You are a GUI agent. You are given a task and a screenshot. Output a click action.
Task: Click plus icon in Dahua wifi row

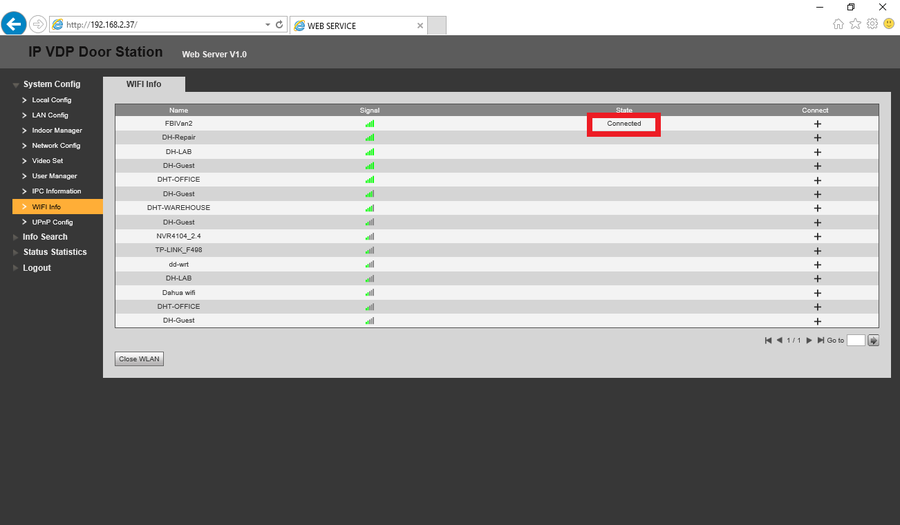point(817,293)
